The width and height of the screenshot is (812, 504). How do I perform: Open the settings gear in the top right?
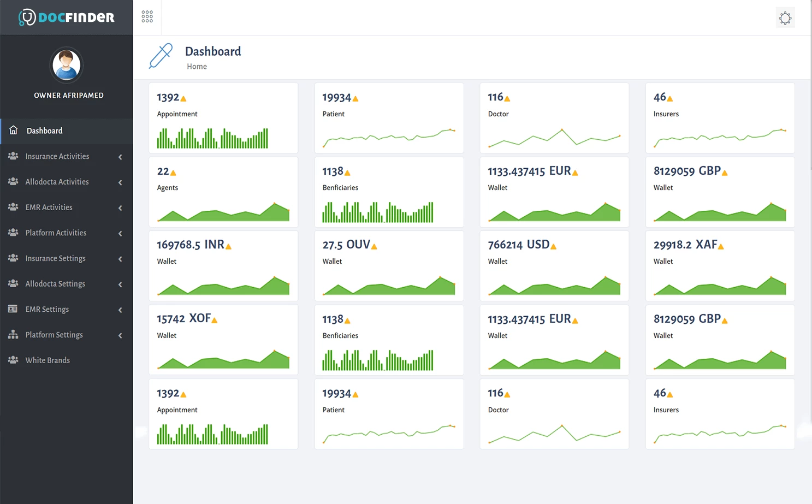[x=785, y=17]
